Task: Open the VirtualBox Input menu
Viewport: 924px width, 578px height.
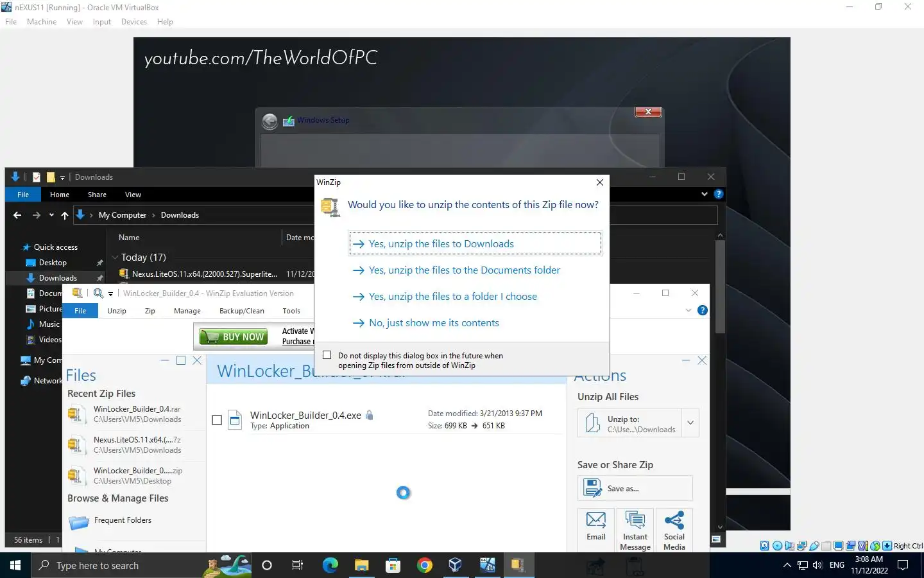Action: [x=101, y=22]
